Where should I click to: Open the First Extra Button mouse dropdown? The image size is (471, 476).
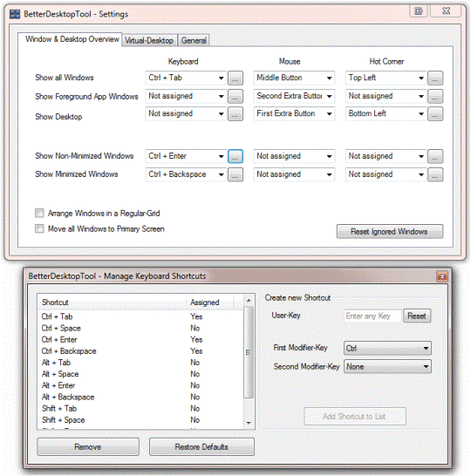294,114
